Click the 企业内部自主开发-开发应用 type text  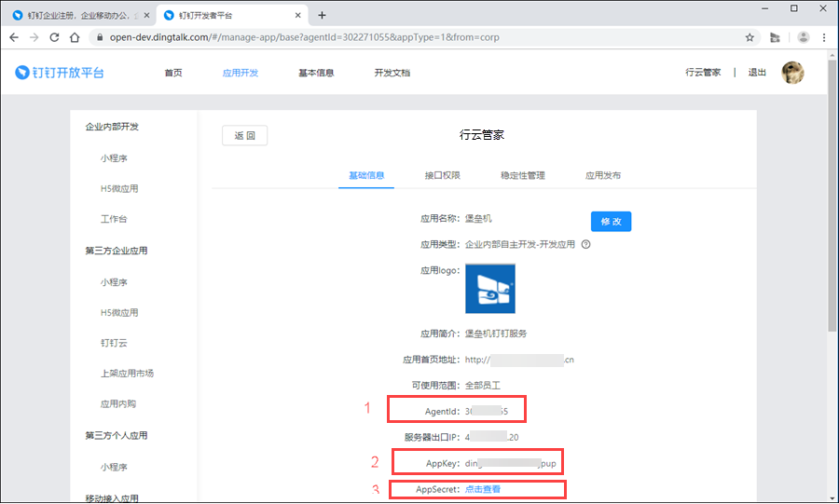click(520, 244)
